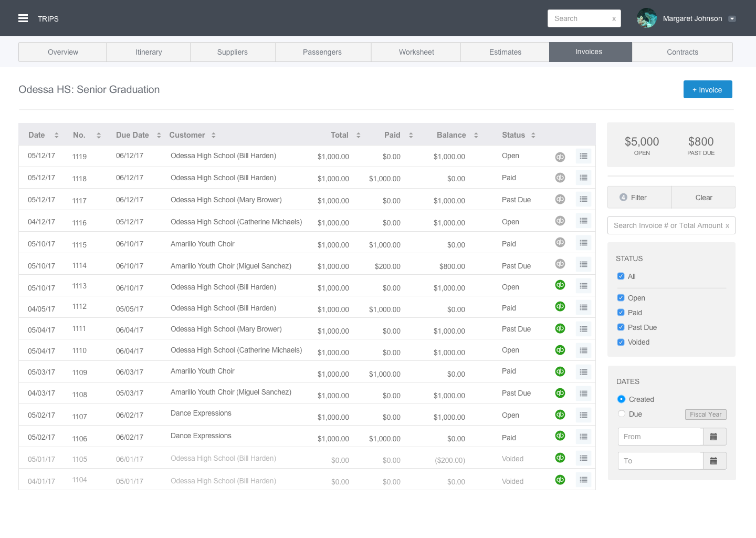
Task: Open list details icon for invoice 1117
Action: [x=583, y=199]
